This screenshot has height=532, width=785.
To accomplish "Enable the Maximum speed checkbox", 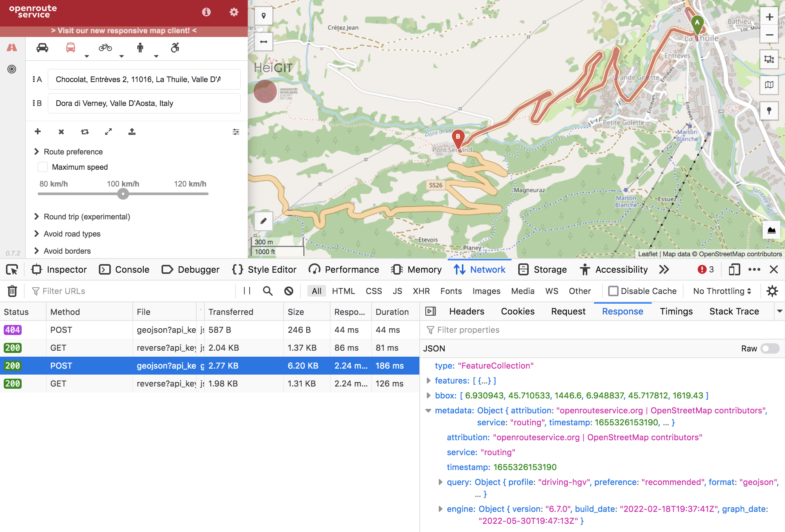I will [43, 167].
